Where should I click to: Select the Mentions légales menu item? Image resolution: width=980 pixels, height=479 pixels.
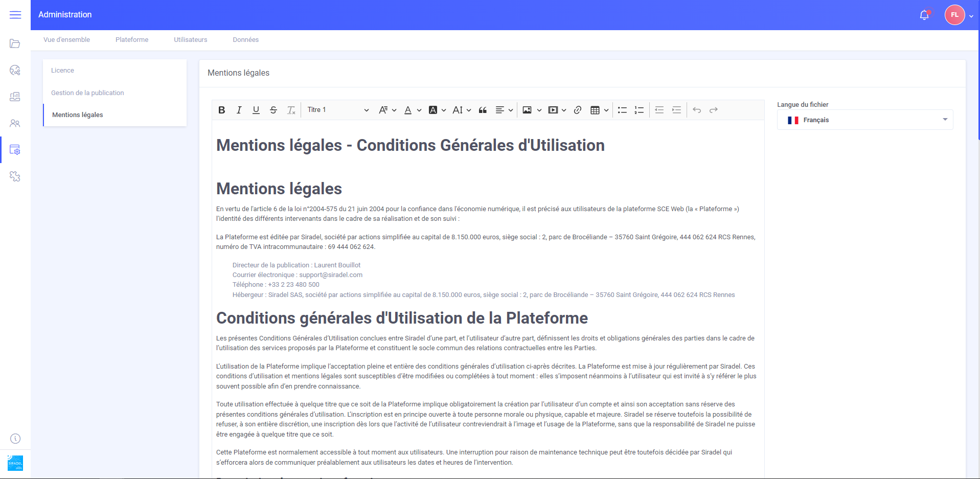115,115
